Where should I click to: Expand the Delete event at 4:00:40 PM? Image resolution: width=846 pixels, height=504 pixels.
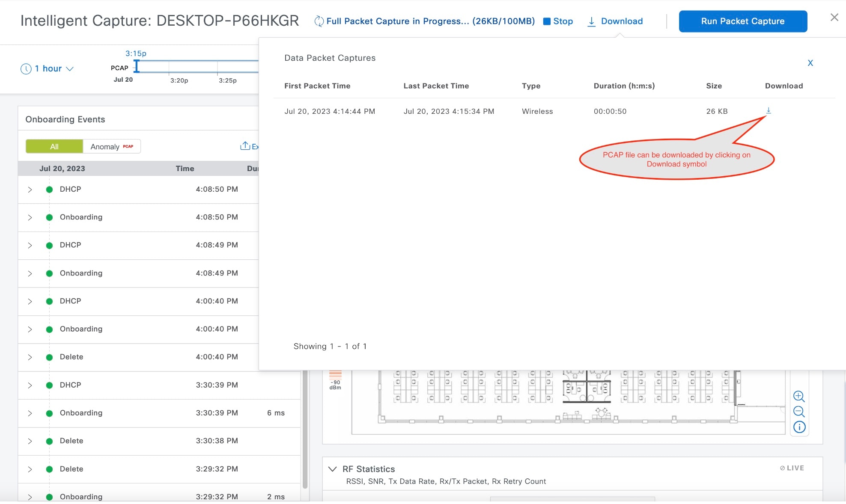click(30, 357)
